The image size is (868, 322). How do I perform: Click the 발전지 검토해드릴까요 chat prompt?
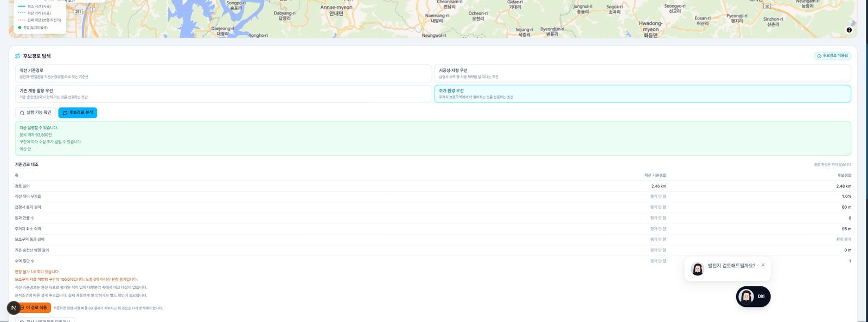(731, 266)
